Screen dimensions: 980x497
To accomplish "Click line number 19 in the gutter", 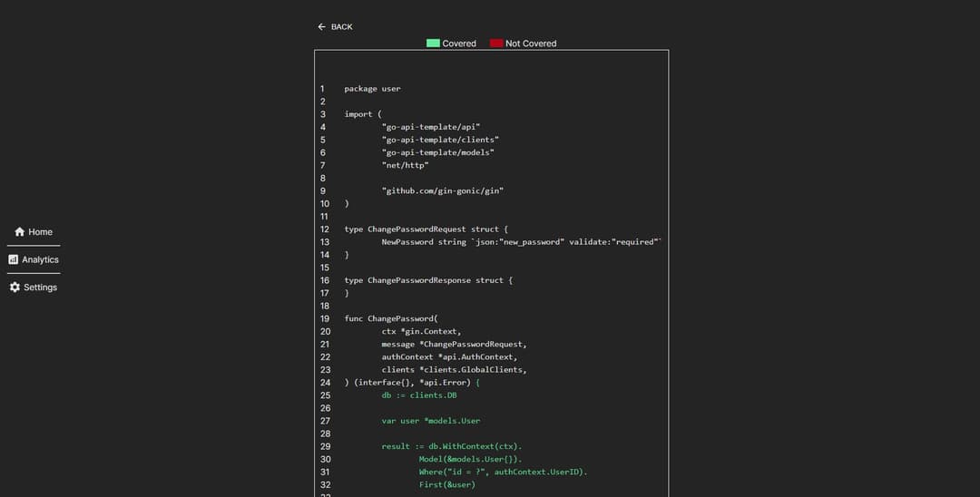I will pyautogui.click(x=325, y=318).
